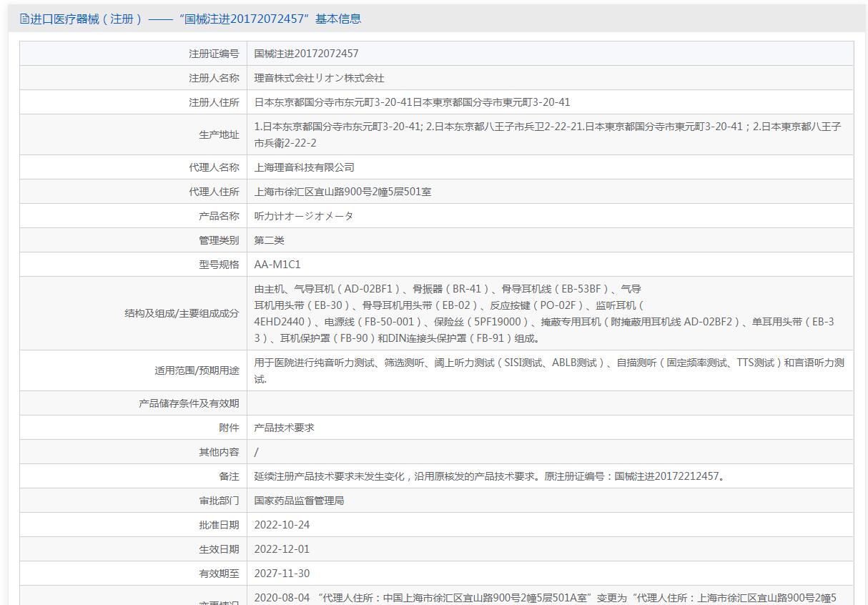
Task: Click the 批准日期 label
Action: point(219,525)
